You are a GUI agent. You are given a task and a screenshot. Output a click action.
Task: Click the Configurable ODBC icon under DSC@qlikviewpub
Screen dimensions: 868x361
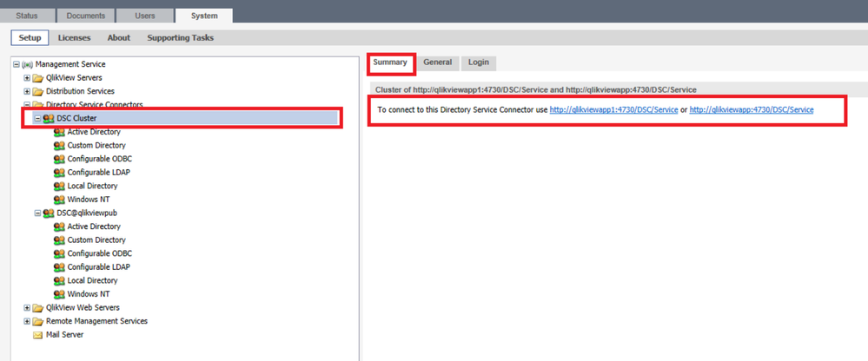(59, 253)
